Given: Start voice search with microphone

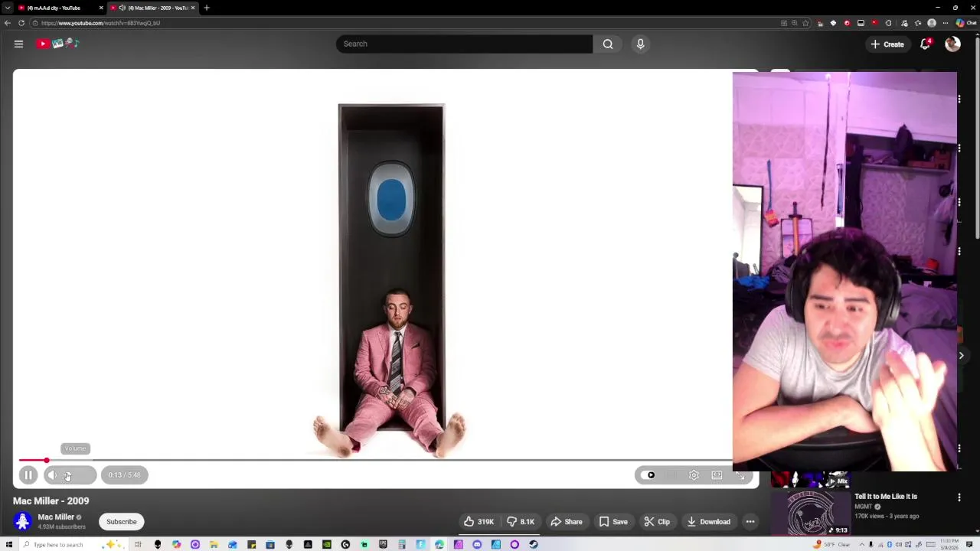Looking at the screenshot, I should [641, 44].
